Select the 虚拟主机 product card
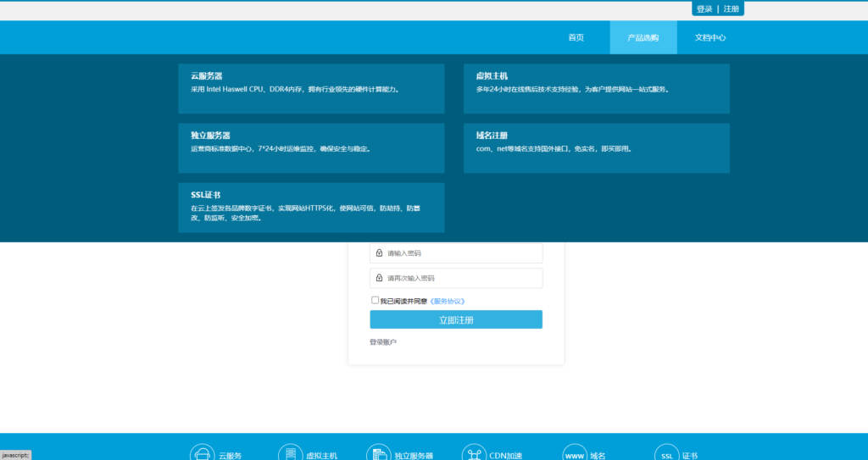Screen dimensions: 868x460 click(597, 89)
